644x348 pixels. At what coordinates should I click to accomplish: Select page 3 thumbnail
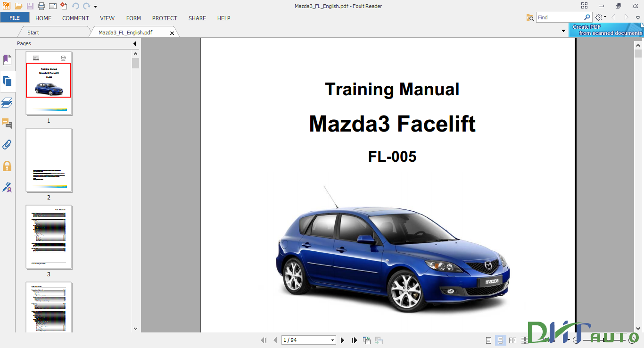point(49,237)
